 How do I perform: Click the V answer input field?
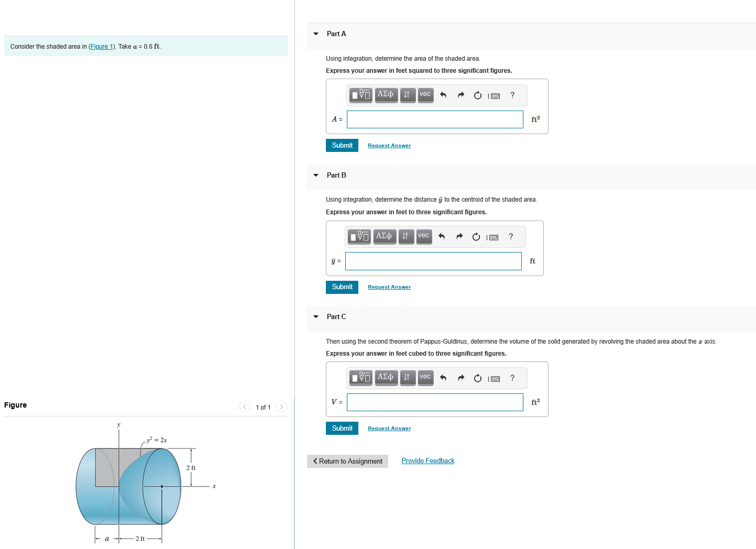pos(435,402)
